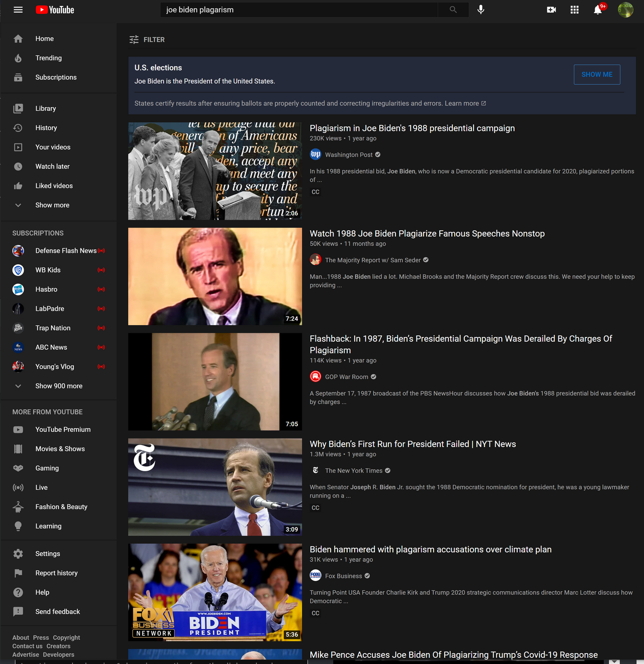Click the Watch later clock icon
Screen dimensions: 644x664
tap(18, 166)
